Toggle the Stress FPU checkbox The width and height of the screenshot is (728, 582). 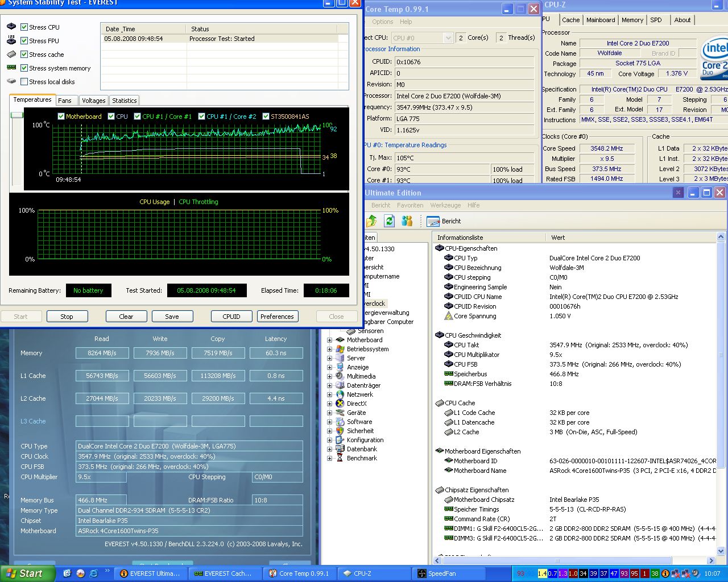(24, 41)
